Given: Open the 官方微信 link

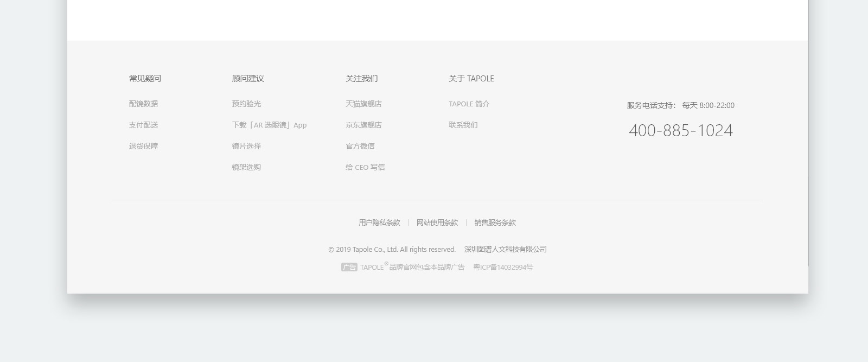Looking at the screenshot, I should click(x=360, y=146).
